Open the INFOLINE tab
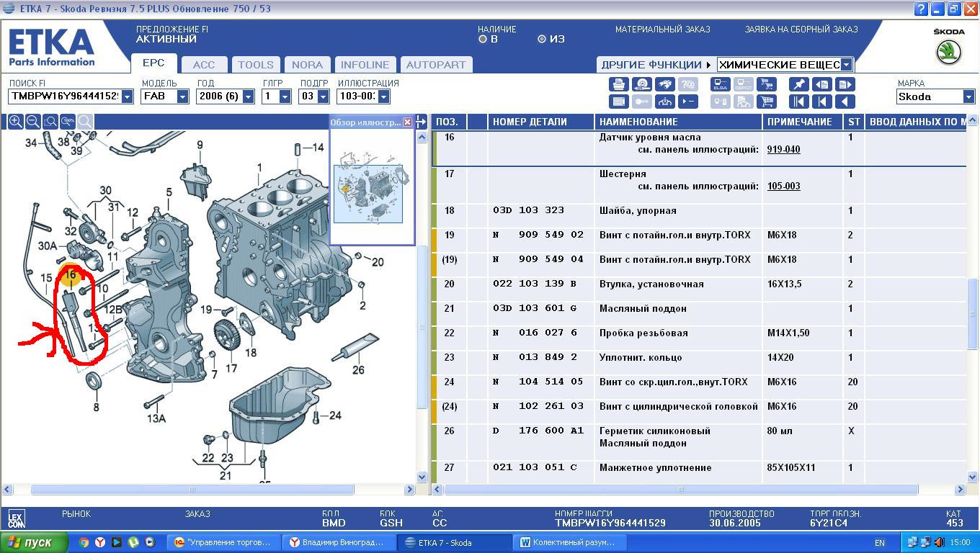 [x=365, y=65]
